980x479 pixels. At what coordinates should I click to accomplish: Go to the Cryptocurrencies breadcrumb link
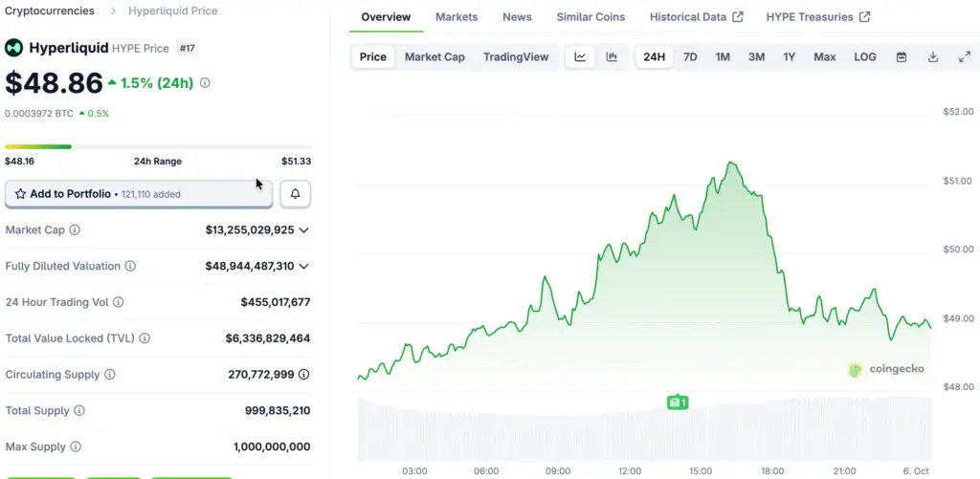(50, 11)
